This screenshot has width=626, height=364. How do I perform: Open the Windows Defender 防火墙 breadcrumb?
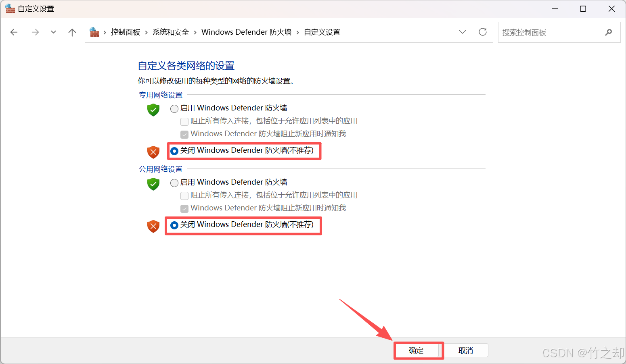click(x=247, y=32)
